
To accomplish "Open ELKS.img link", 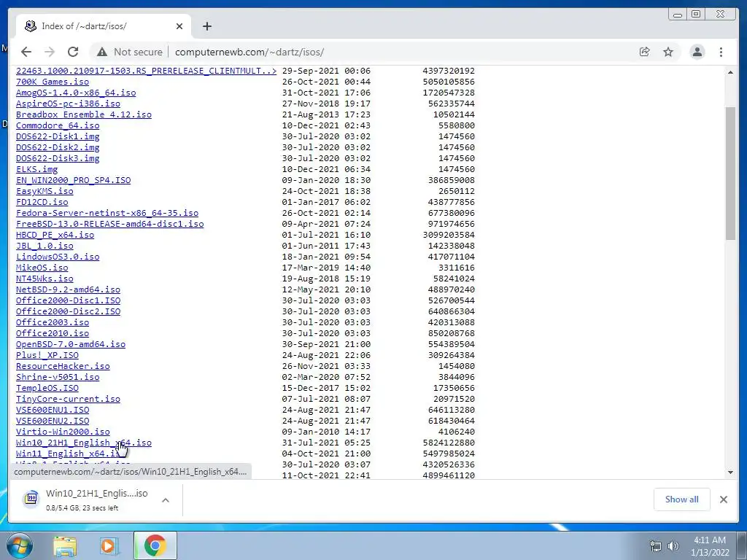I will point(36,169).
